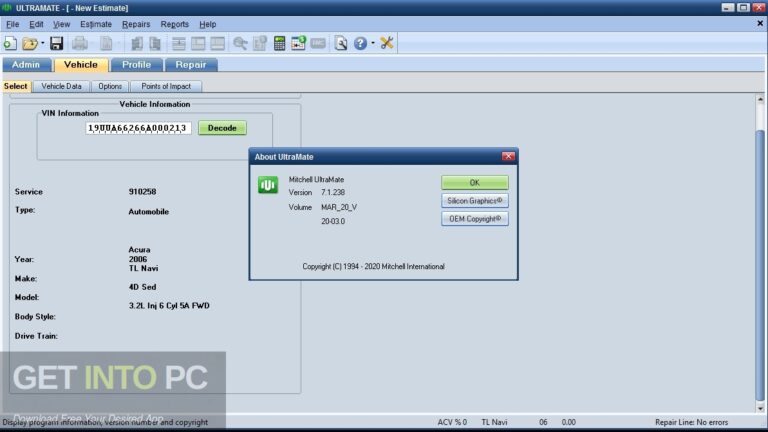Screen dimensions: 768x432
Task: Click the scrollbar down arrow
Action: (x=760, y=408)
